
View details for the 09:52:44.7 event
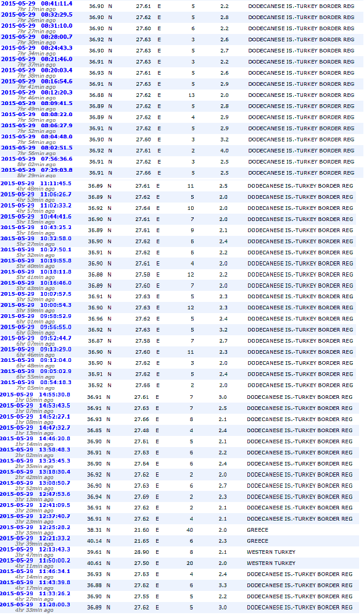pos(36,338)
